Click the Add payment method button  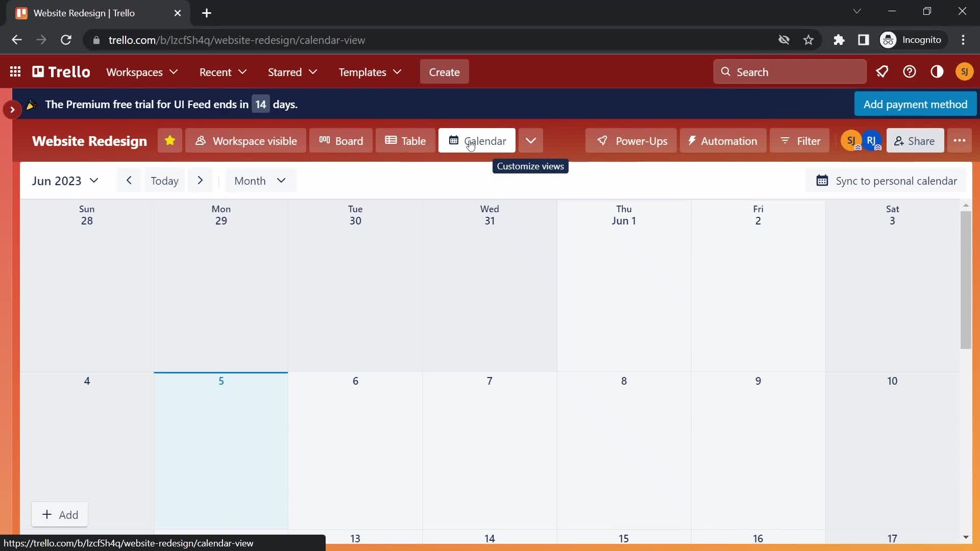point(915,104)
